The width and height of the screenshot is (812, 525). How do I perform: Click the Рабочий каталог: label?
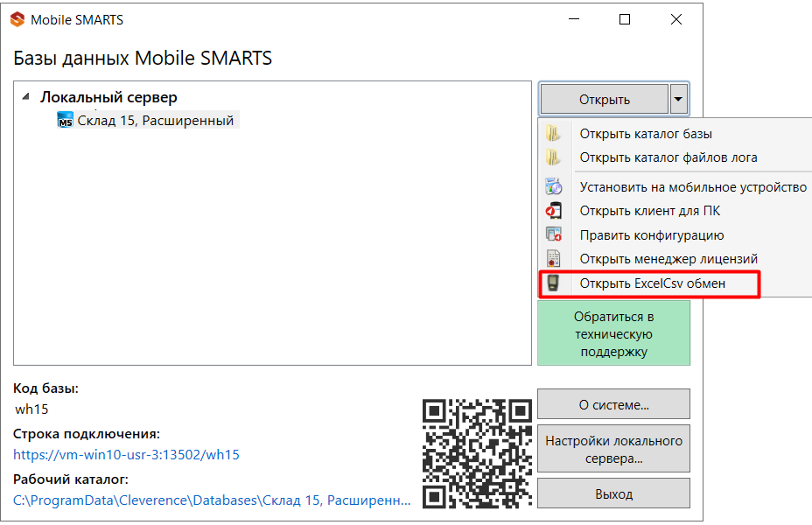point(70,479)
